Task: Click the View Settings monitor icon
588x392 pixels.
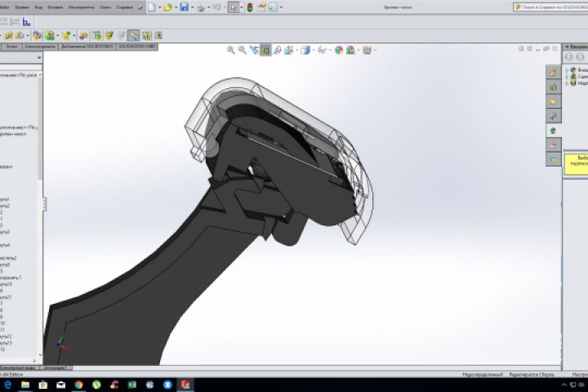Action: pyautogui.click(x=367, y=50)
